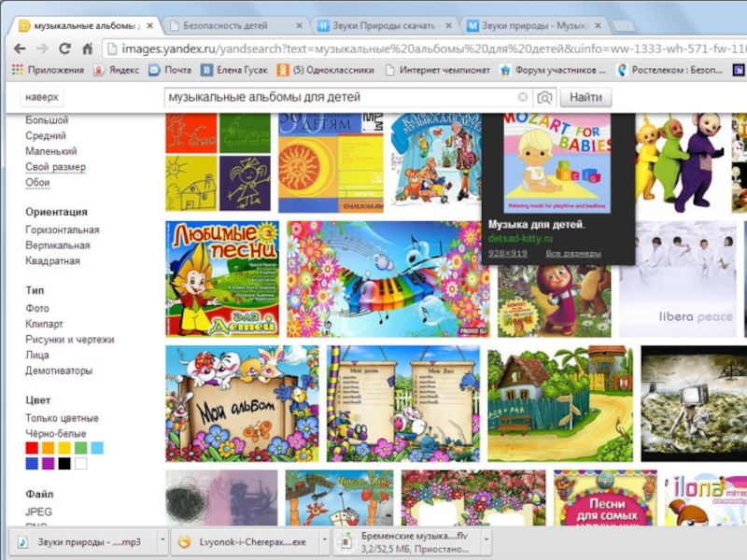Open the Интернет чемпионат bookmark
Viewport: 747px width, 560px height.
[x=437, y=70]
